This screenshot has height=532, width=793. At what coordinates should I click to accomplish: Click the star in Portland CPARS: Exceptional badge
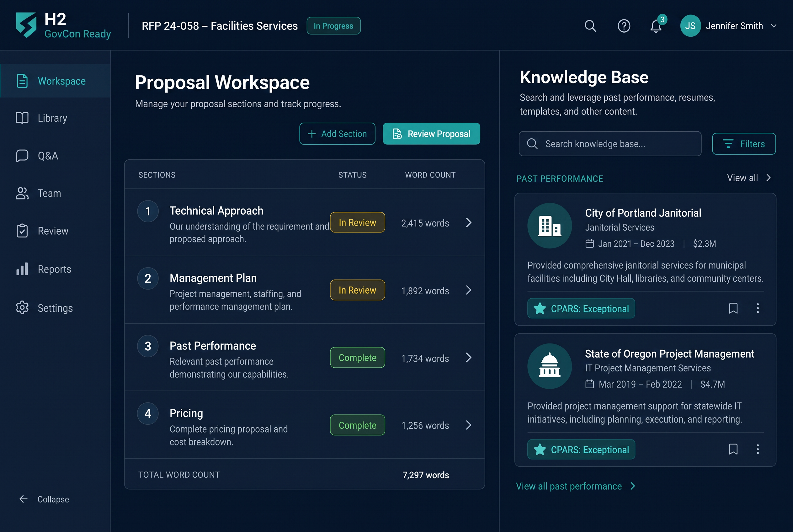pos(540,308)
